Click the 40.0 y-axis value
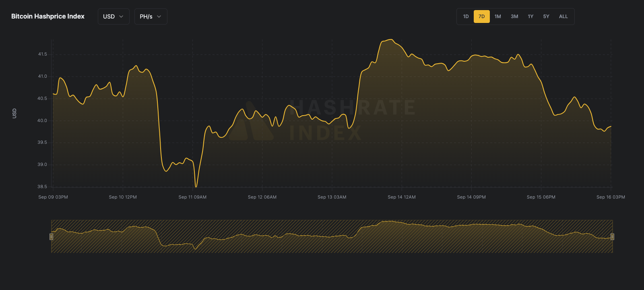This screenshot has width=644, height=290. 43,120
